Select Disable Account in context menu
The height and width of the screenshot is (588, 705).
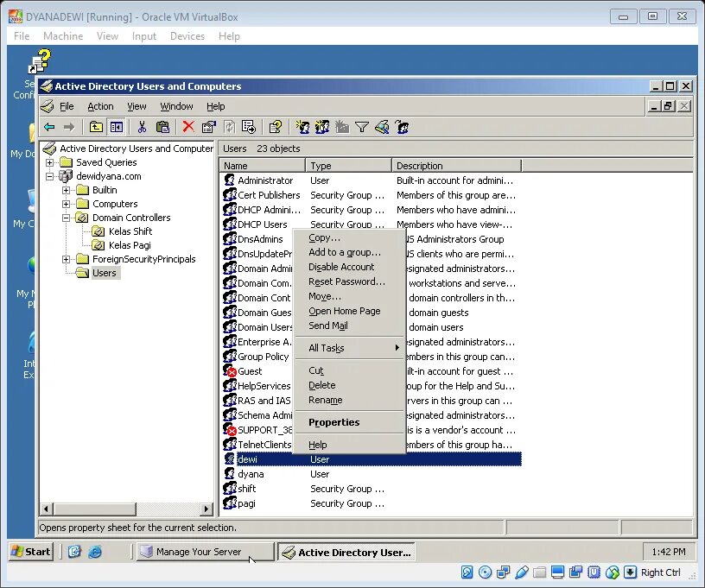[349, 267]
